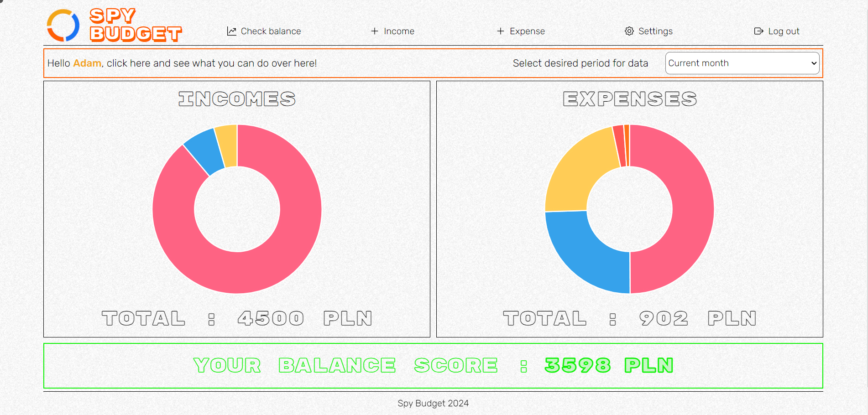The image size is (868, 415).
Task: Click the SPY BUDGET logo text
Action: pyautogui.click(x=135, y=26)
